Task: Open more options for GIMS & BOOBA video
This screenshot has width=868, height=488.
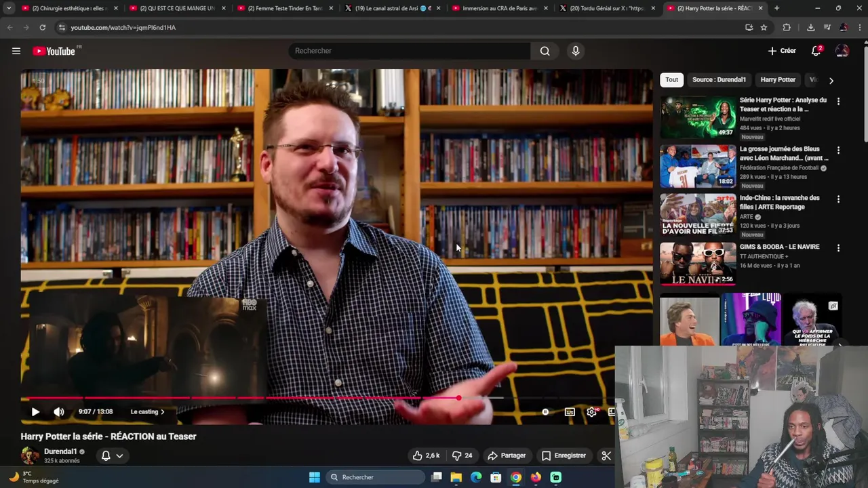Action: 838,248
